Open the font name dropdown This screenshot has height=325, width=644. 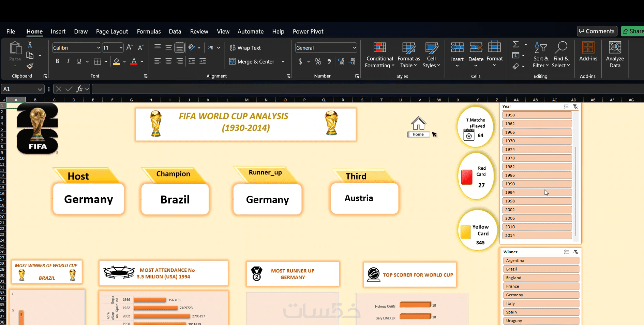(99, 48)
